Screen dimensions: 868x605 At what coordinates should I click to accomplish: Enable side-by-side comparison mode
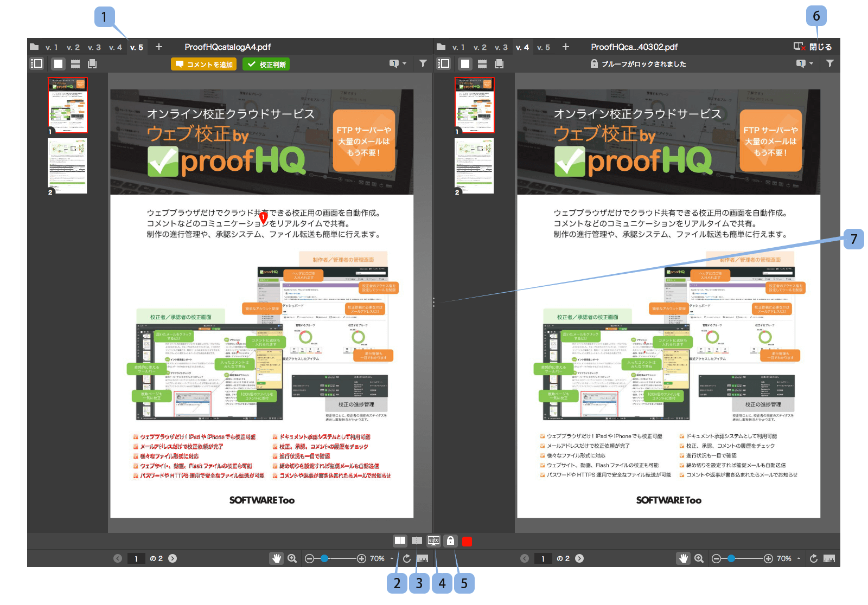[x=400, y=540]
